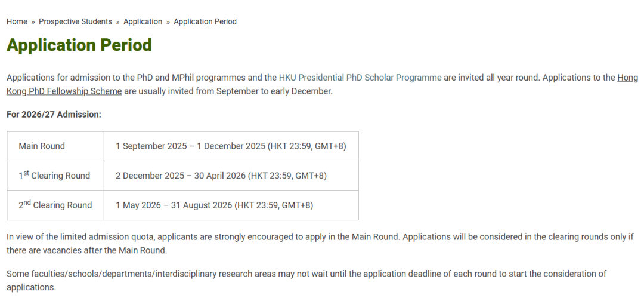Select Application Period breadcrumb item
644x301 pixels.
tap(205, 21)
